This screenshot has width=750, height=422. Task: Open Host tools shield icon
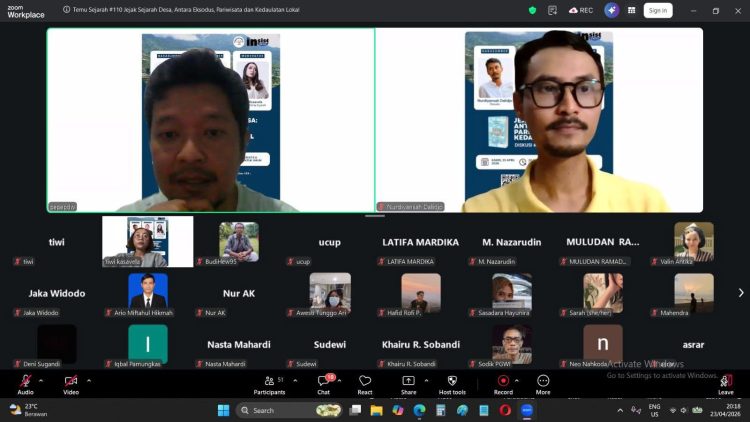click(452, 381)
